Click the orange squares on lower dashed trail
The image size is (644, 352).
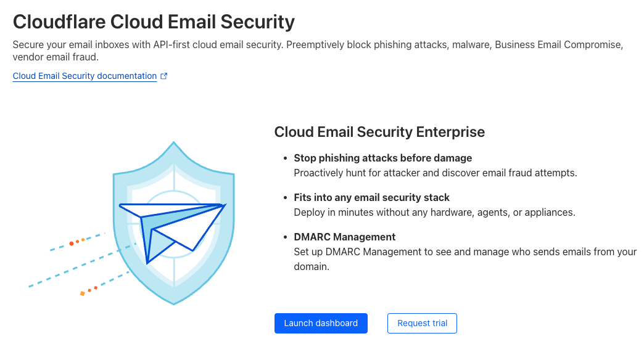click(89, 290)
